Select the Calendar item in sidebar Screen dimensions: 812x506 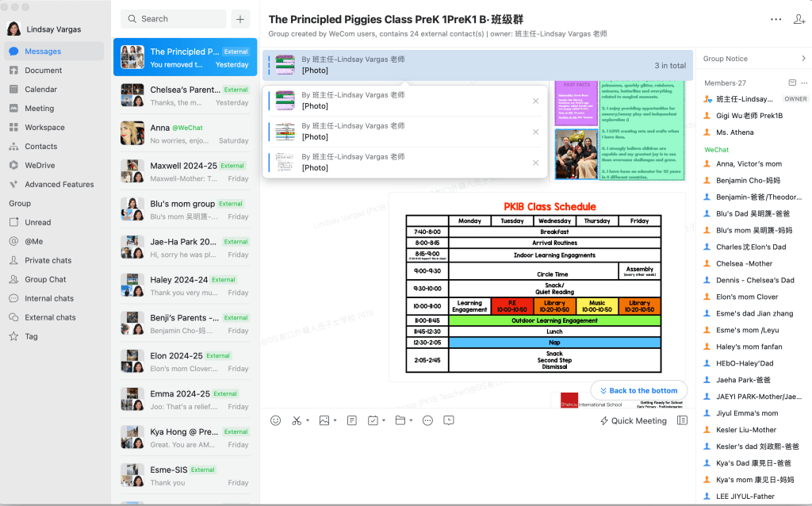40,90
